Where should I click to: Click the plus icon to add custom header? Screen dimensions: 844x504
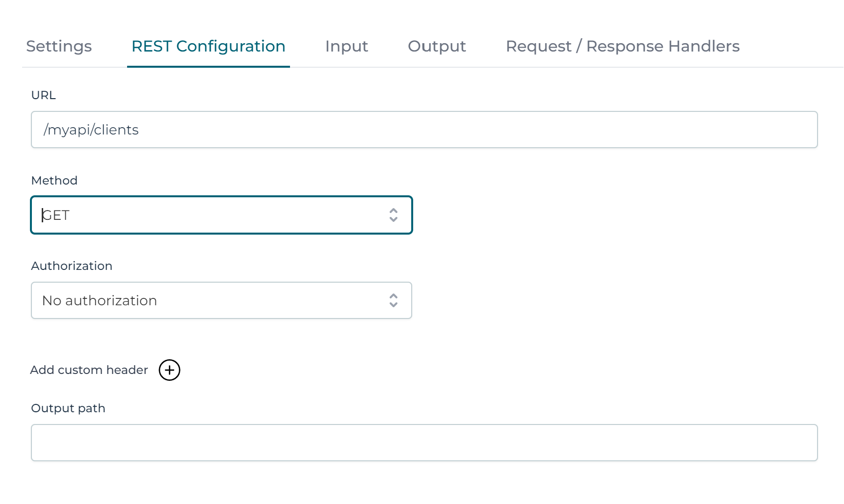(x=169, y=370)
